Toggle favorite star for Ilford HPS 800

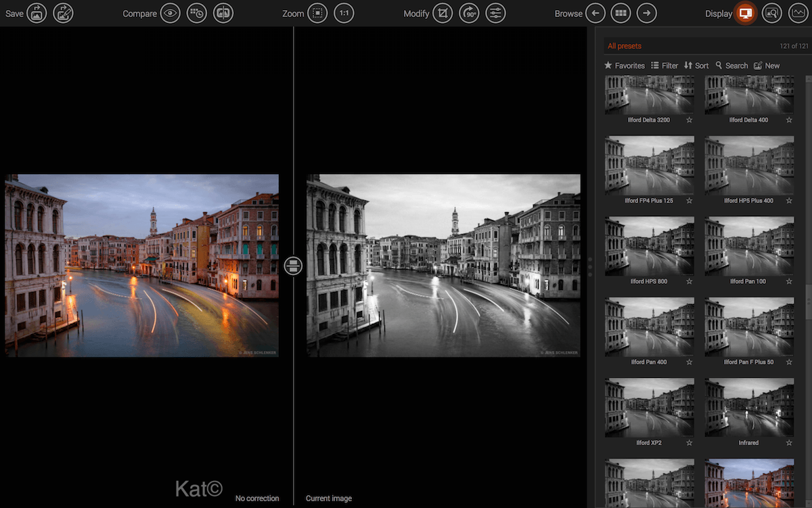click(x=690, y=281)
